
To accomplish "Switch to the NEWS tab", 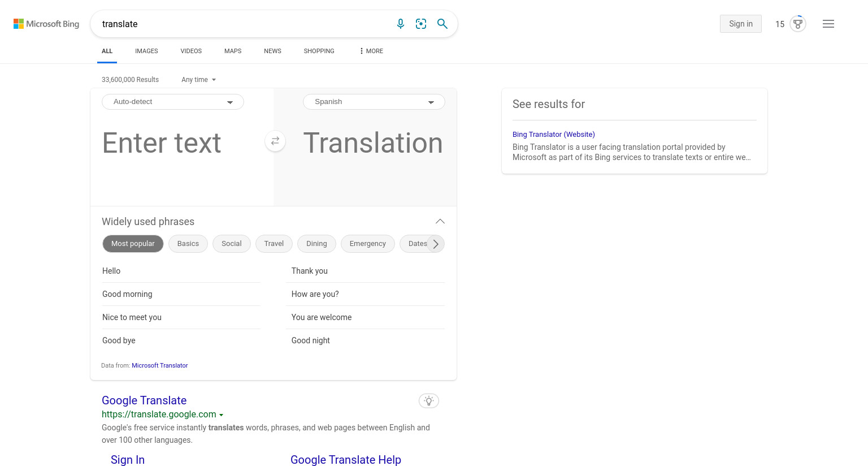I will point(272,51).
